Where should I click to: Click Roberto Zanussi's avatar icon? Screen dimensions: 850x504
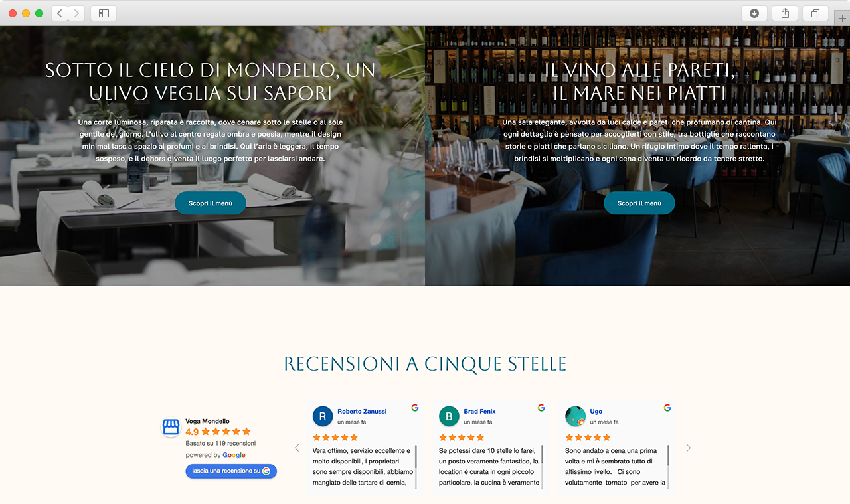tap(323, 416)
